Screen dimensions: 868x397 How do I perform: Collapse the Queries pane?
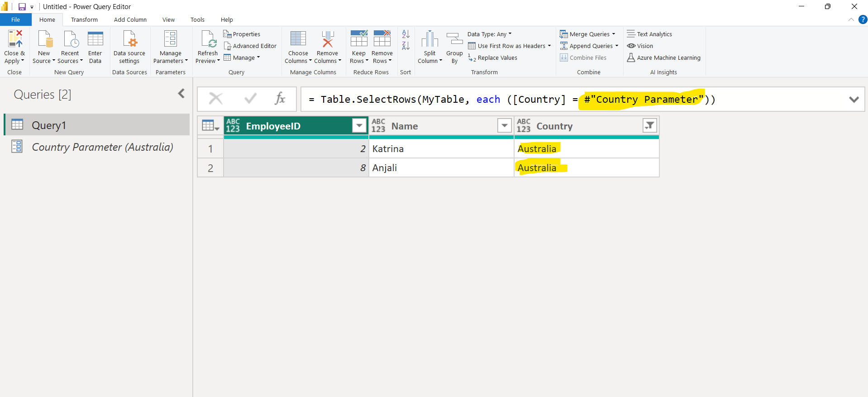pos(181,94)
